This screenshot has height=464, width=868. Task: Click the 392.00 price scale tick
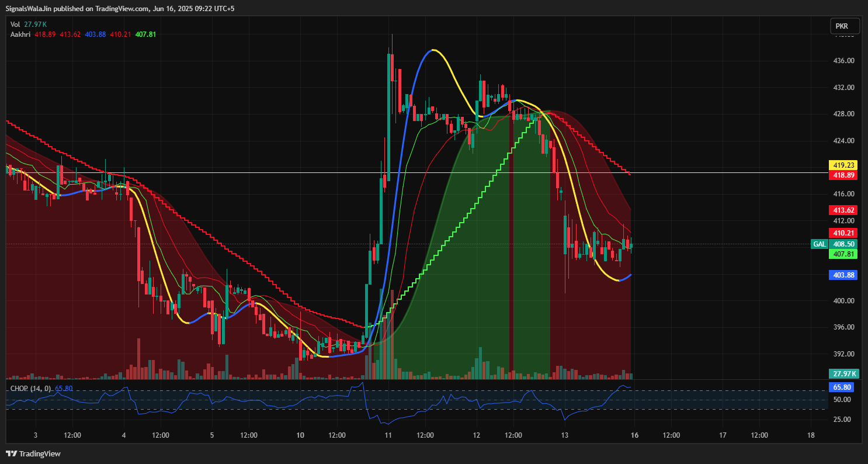coord(844,354)
